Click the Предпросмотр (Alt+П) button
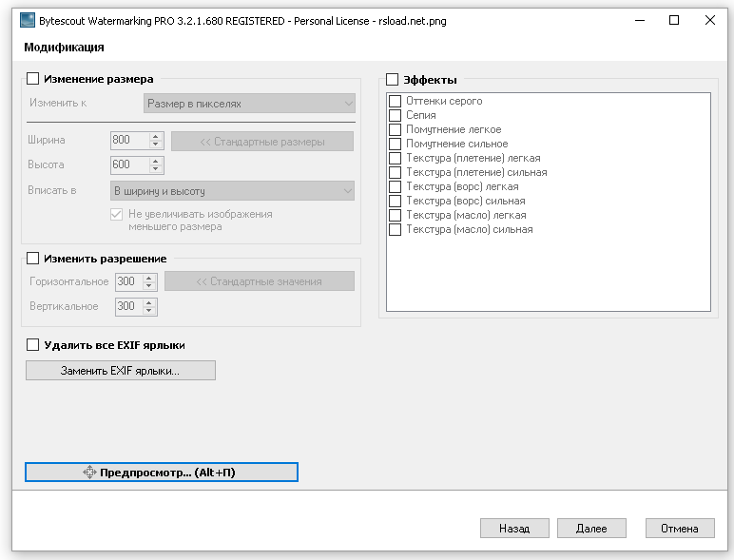The height and width of the screenshot is (560, 734). pos(162,472)
